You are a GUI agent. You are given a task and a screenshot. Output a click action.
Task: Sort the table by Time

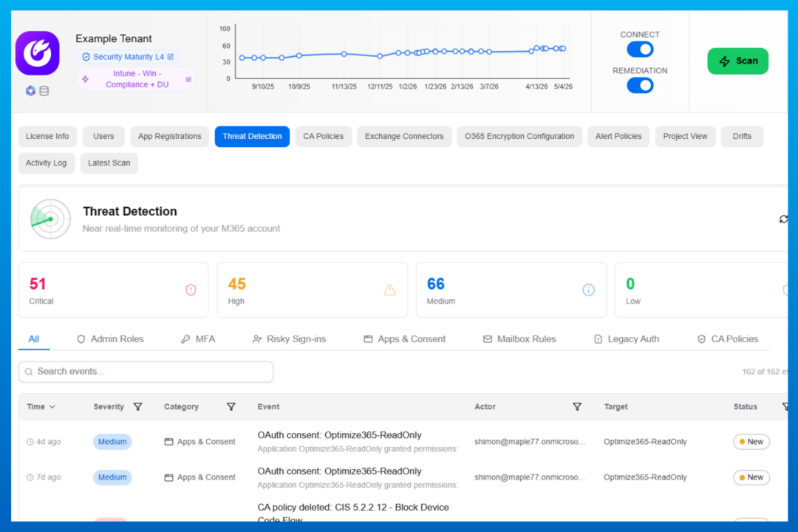pos(41,407)
